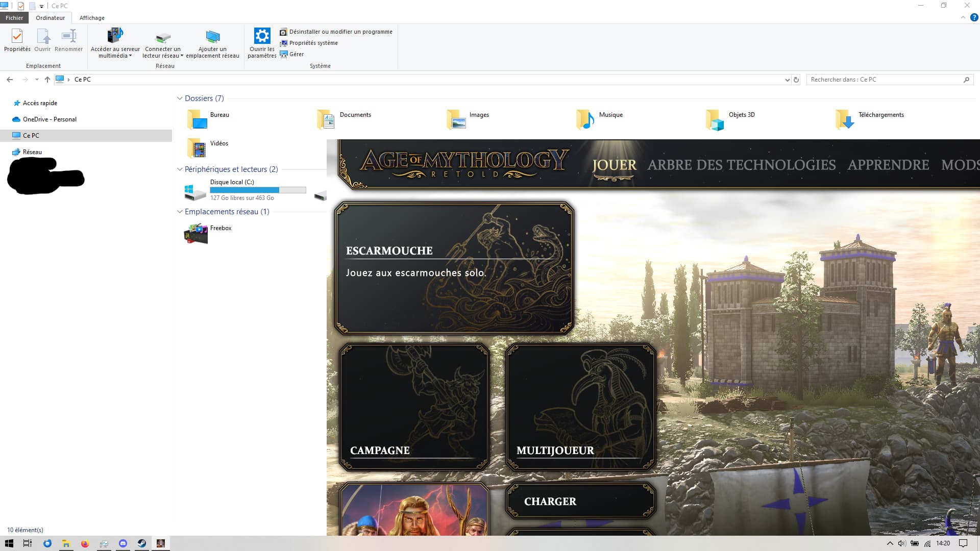980x551 pixels.
Task: Select the Musique folder icon
Action: (585, 119)
